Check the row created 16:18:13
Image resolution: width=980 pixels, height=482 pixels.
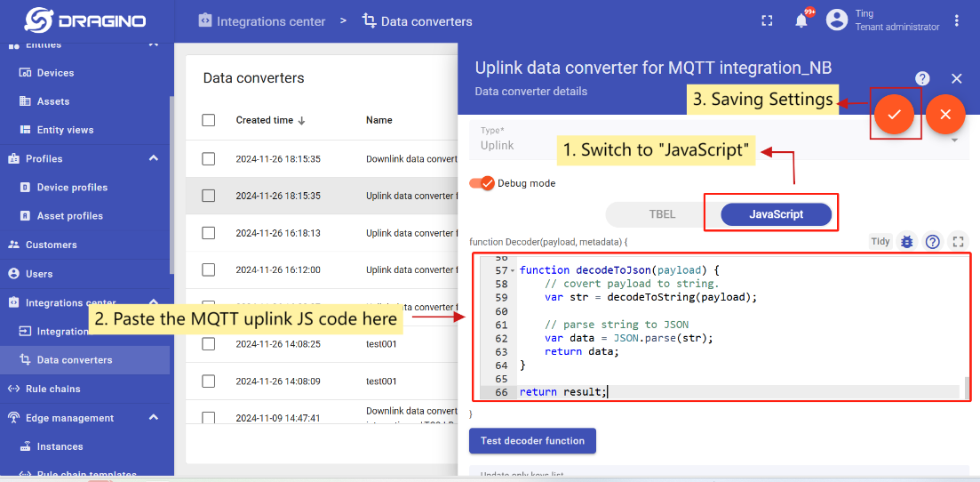click(209, 233)
